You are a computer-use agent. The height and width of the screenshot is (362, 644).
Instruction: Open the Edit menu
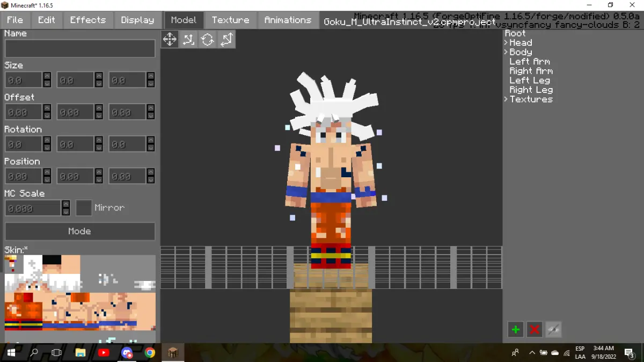pos(47,20)
